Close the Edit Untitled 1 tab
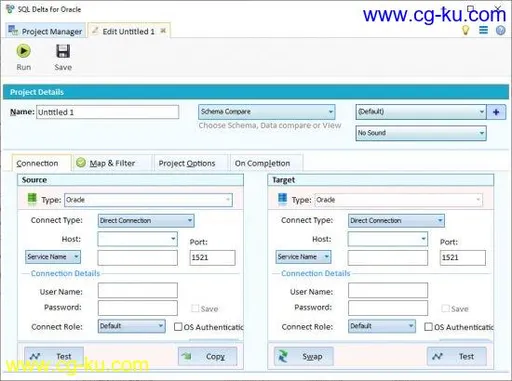Image resolution: width=512 pixels, height=381 pixels. click(x=163, y=31)
